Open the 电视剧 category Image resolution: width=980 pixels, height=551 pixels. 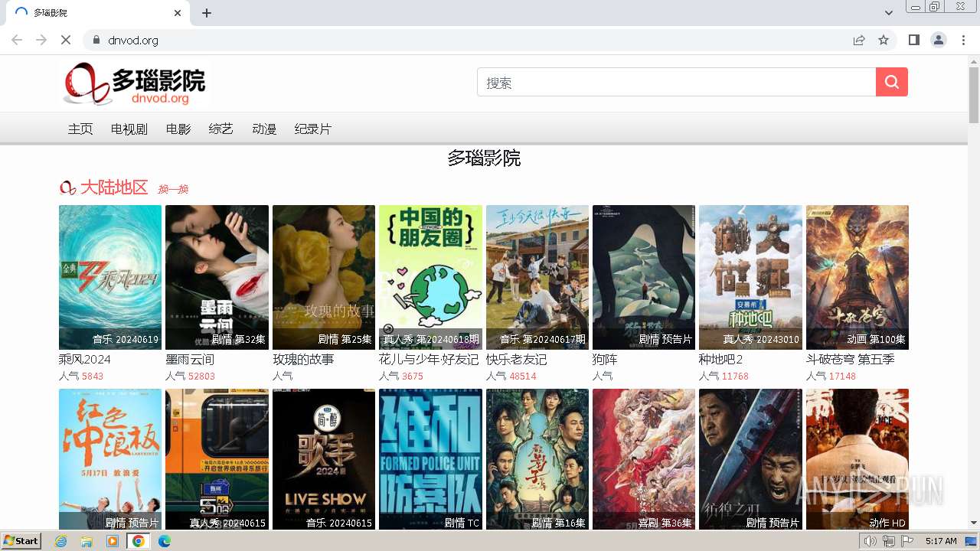pos(129,129)
